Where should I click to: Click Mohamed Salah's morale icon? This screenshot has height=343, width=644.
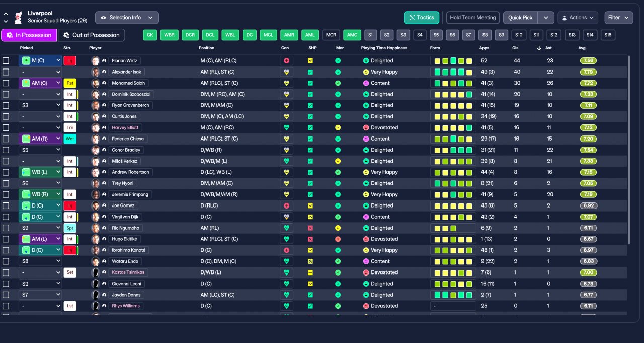338,83
